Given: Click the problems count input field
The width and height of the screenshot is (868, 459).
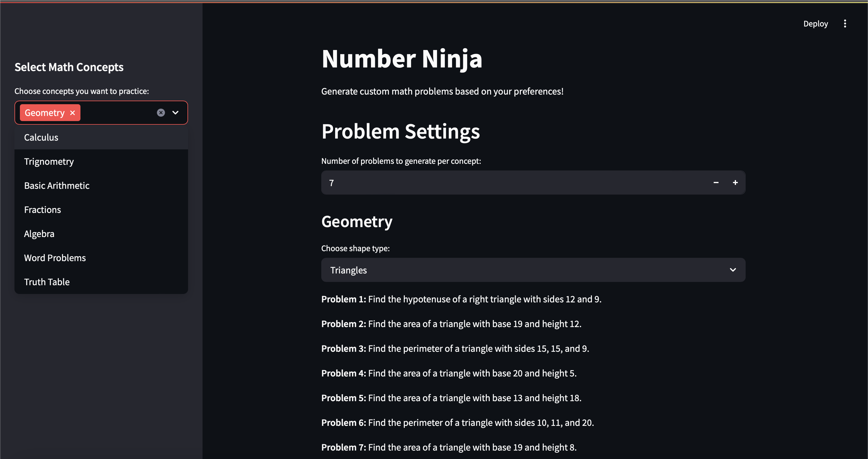Looking at the screenshot, I should pos(505,183).
